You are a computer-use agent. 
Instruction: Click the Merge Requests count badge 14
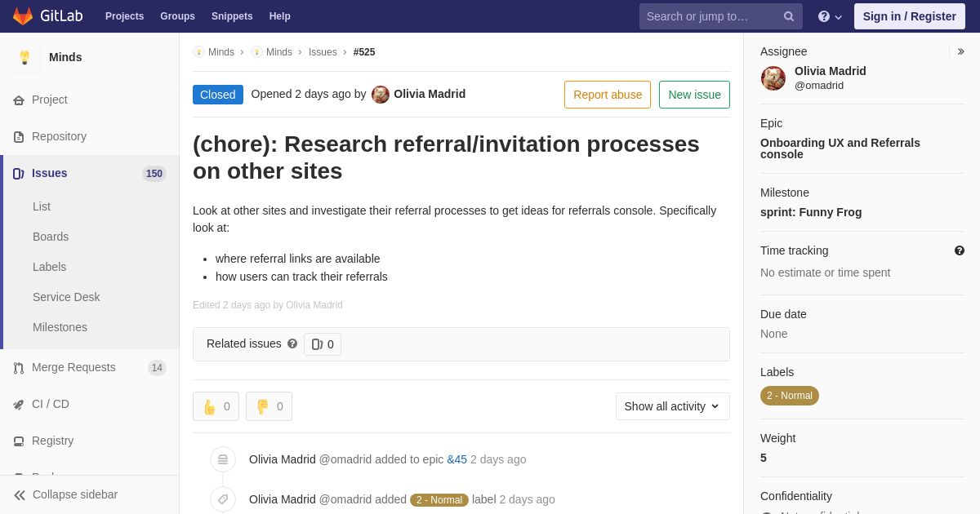click(x=157, y=368)
